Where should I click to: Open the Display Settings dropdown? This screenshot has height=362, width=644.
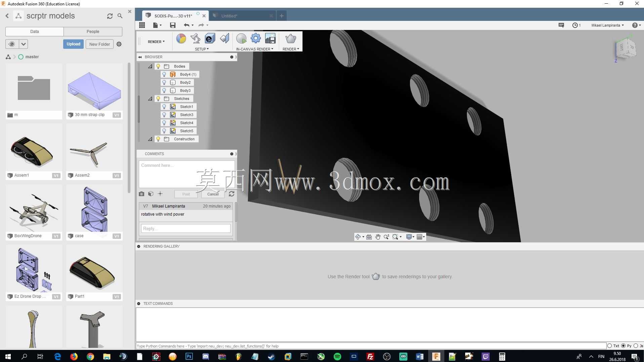410,237
